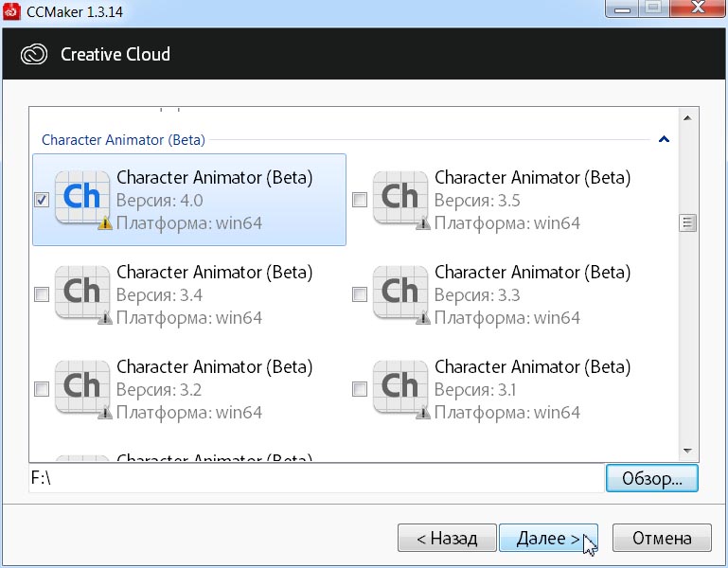
Task: Cancel with the Отмена button
Action: click(662, 538)
